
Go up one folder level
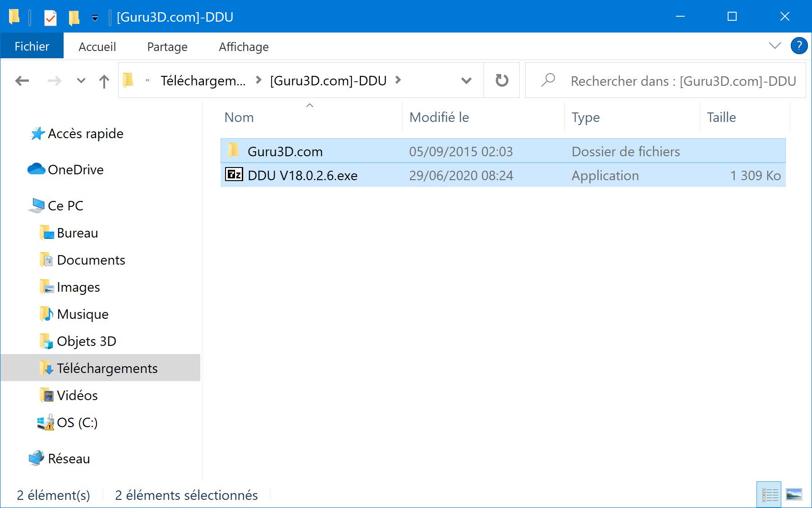(104, 81)
